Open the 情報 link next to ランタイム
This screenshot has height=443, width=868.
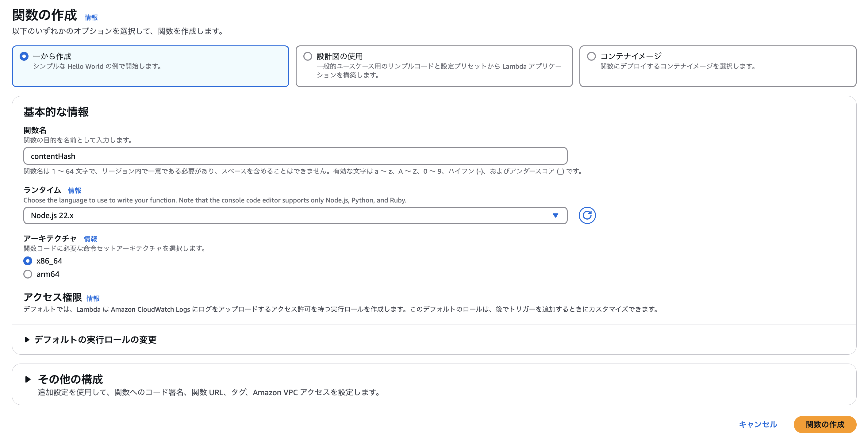click(x=75, y=191)
